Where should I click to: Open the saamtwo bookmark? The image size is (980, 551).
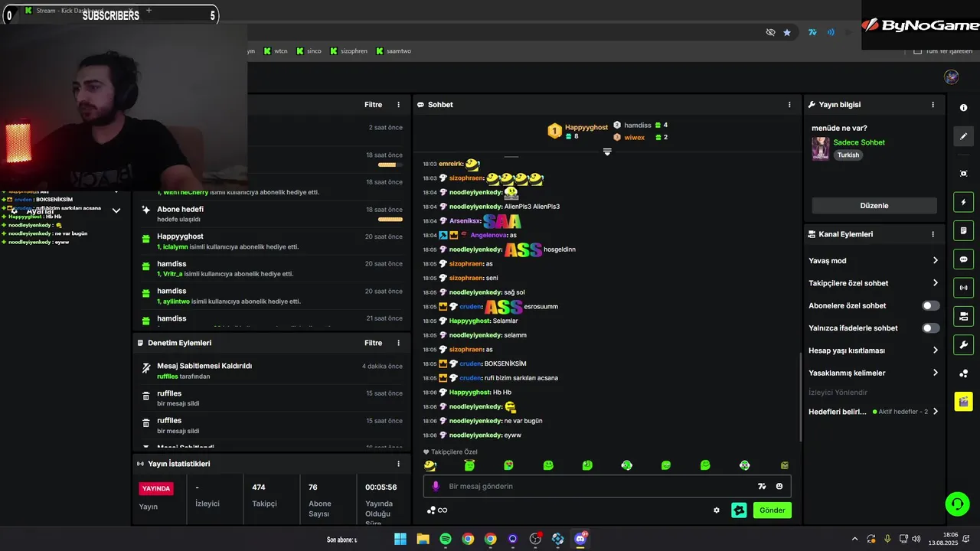click(x=394, y=51)
